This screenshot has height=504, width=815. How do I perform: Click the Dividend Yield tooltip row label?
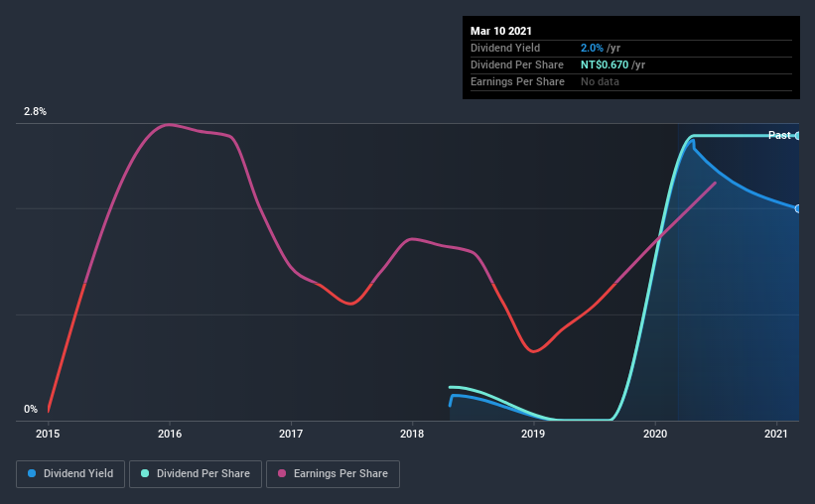pyautogui.click(x=505, y=48)
